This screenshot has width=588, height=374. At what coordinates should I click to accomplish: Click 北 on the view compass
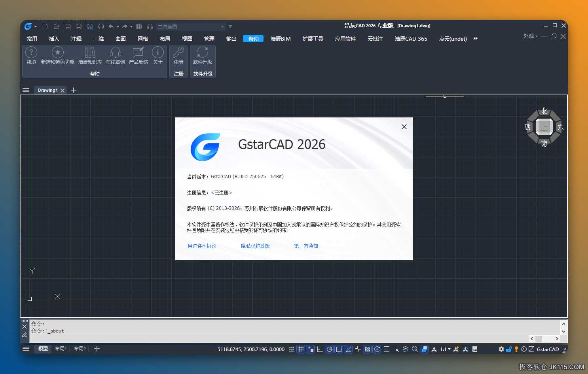(544, 111)
